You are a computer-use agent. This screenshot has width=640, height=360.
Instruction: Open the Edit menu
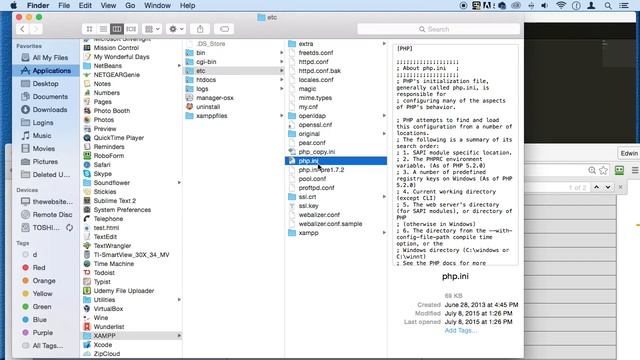(x=85, y=5)
